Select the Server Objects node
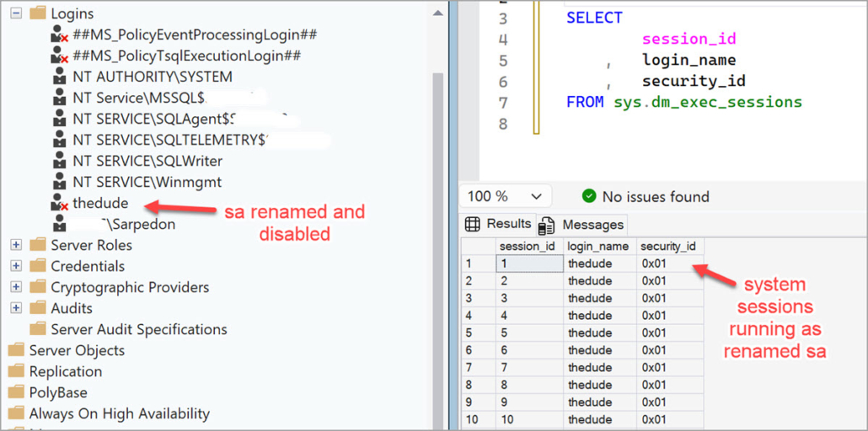Viewport: 868px width, 431px height. pyautogui.click(x=77, y=350)
